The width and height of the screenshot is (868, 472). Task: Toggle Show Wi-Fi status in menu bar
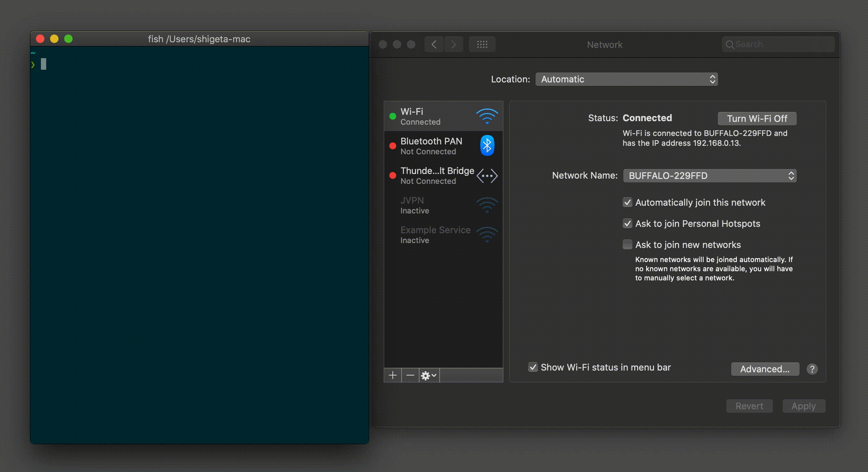coord(533,367)
